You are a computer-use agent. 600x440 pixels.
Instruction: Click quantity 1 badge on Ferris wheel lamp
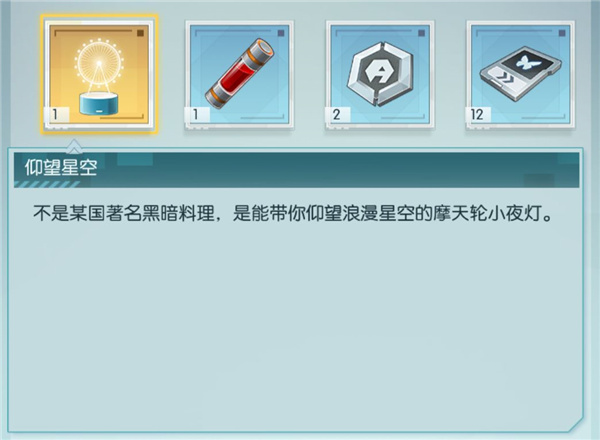point(56,114)
